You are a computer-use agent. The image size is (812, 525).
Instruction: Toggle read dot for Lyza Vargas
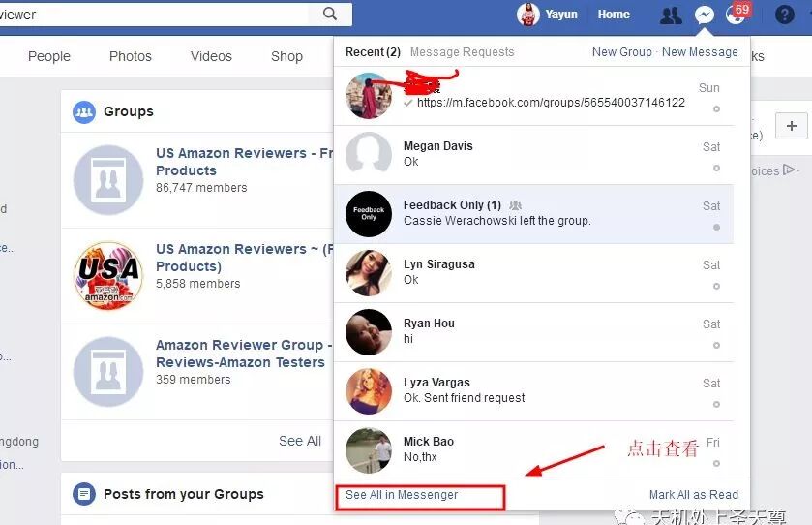[716, 404]
